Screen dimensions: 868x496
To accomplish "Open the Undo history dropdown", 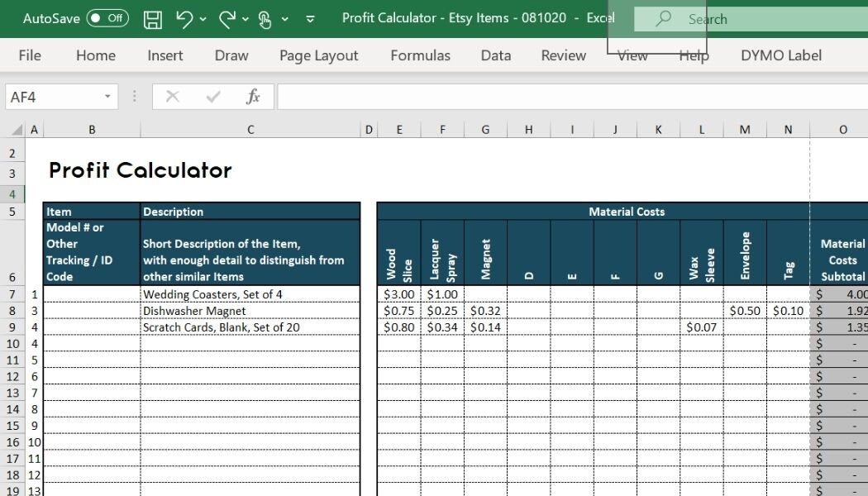I will [x=203, y=19].
